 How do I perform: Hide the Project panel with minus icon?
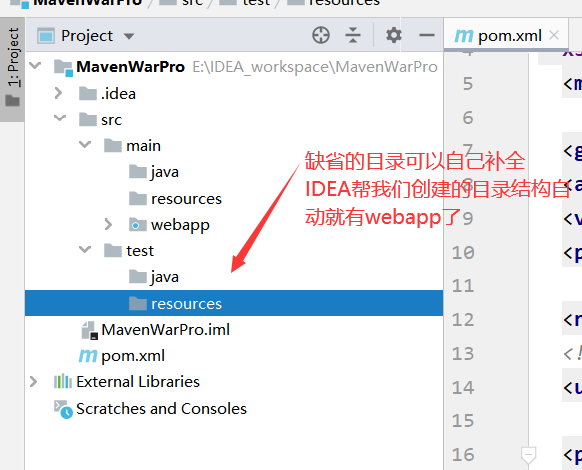(x=426, y=36)
